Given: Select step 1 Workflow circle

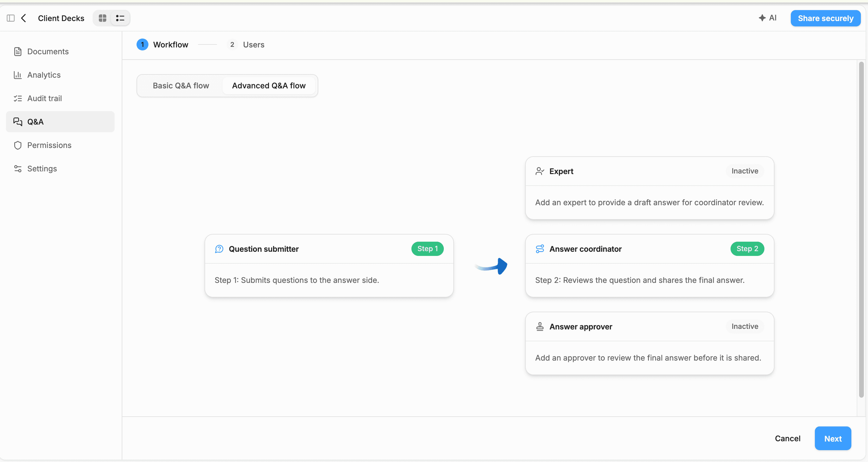Looking at the screenshot, I should pyautogui.click(x=142, y=44).
